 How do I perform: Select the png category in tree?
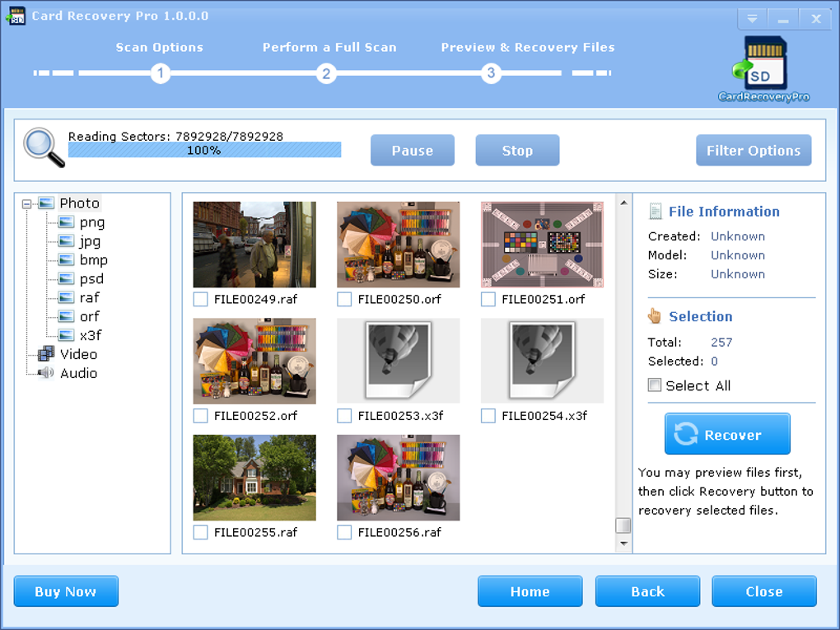pos(92,222)
